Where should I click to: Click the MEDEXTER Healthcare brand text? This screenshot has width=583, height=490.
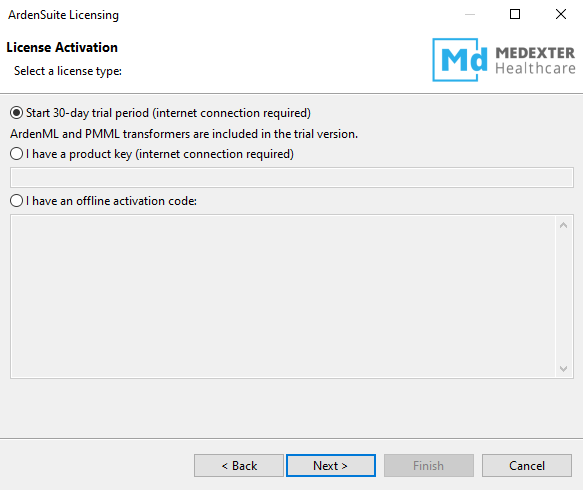(535, 61)
